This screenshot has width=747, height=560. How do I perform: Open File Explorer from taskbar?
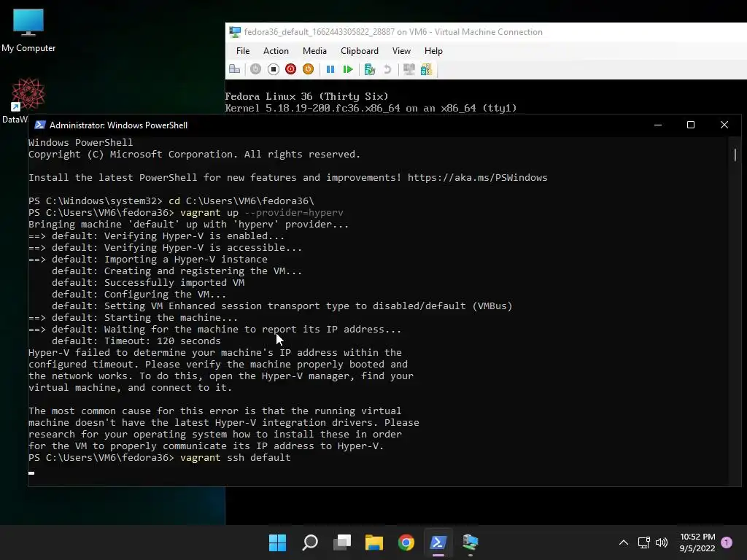pyautogui.click(x=374, y=542)
